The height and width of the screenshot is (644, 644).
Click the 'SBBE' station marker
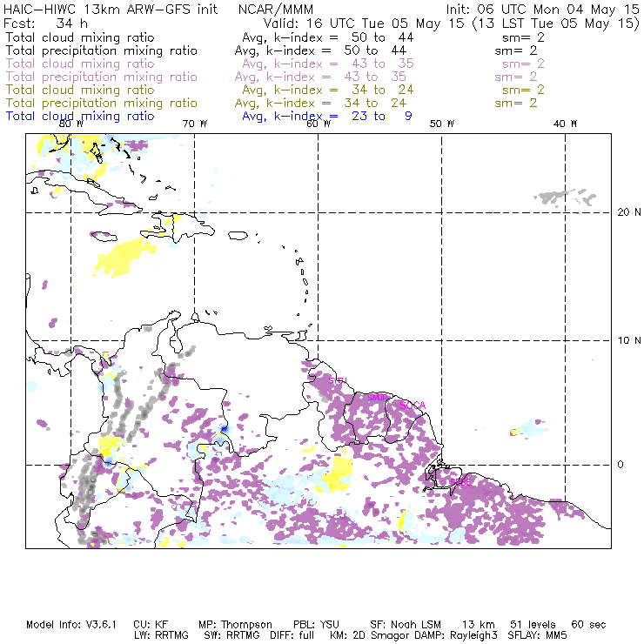coord(460,482)
